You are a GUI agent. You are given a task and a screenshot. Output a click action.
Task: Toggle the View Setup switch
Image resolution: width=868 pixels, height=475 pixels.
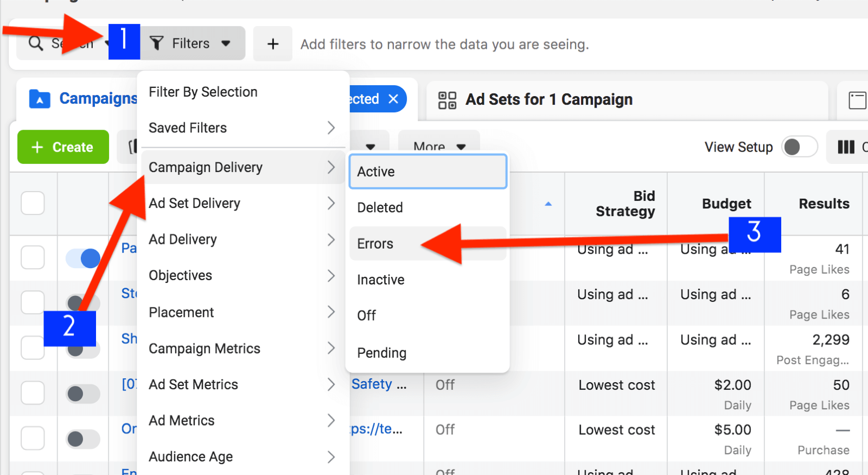799,147
